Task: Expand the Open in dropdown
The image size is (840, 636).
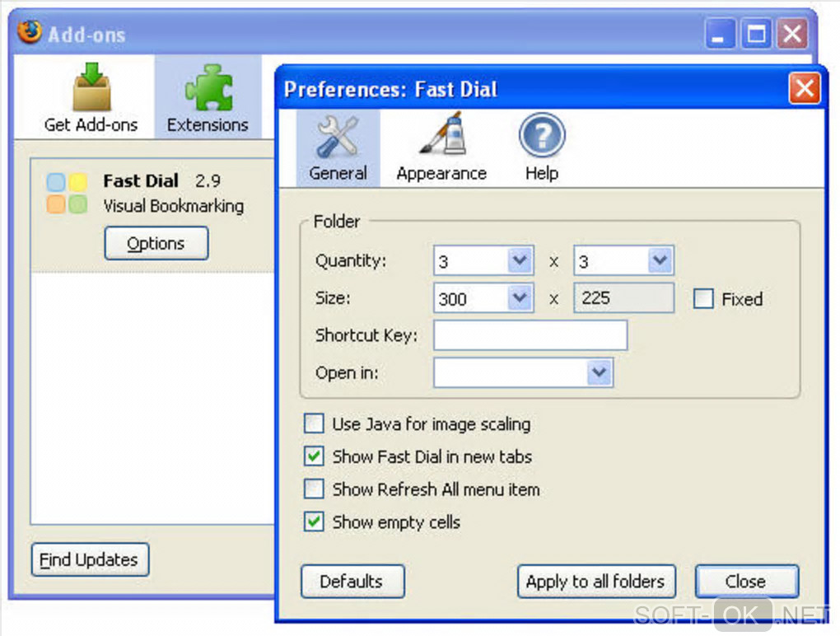Action: click(599, 372)
